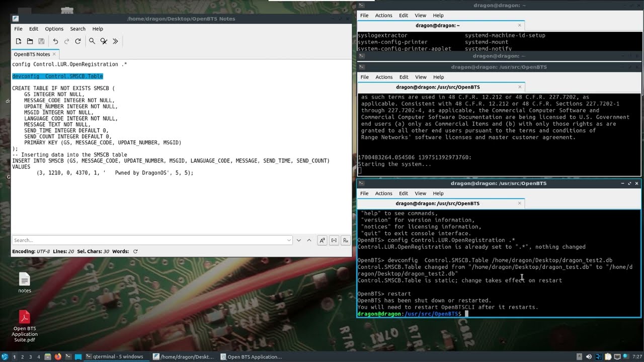Switch to workspace 2 on pager
The width and height of the screenshot is (644, 362).
(x=22, y=357)
